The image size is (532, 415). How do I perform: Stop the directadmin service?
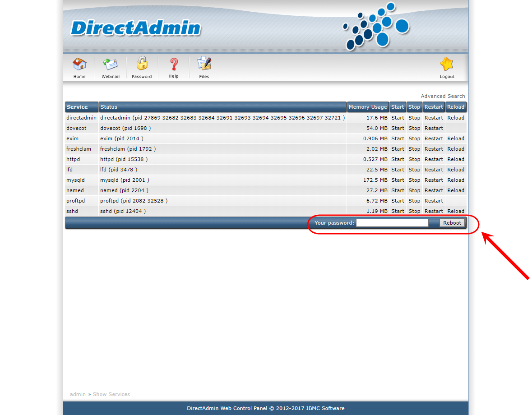pyautogui.click(x=414, y=118)
